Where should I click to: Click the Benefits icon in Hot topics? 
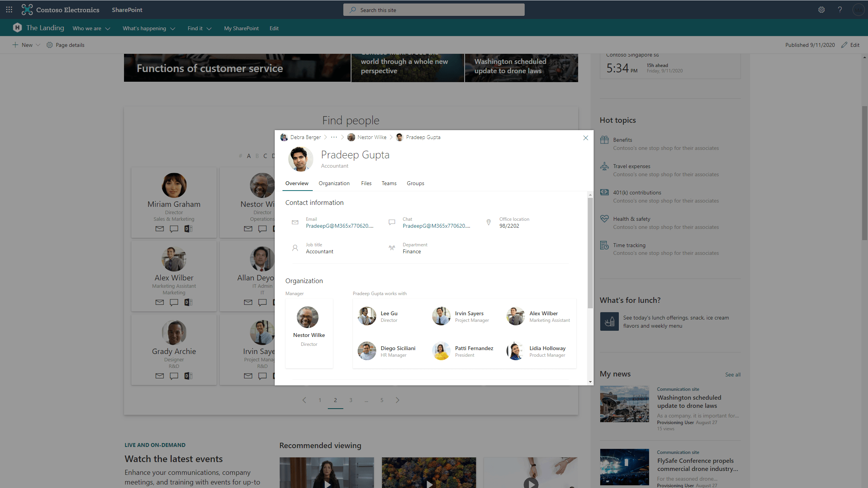click(x=604, y=140)
